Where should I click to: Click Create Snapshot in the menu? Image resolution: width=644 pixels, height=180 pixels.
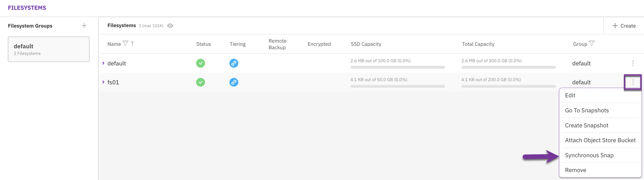pos(586,125)
